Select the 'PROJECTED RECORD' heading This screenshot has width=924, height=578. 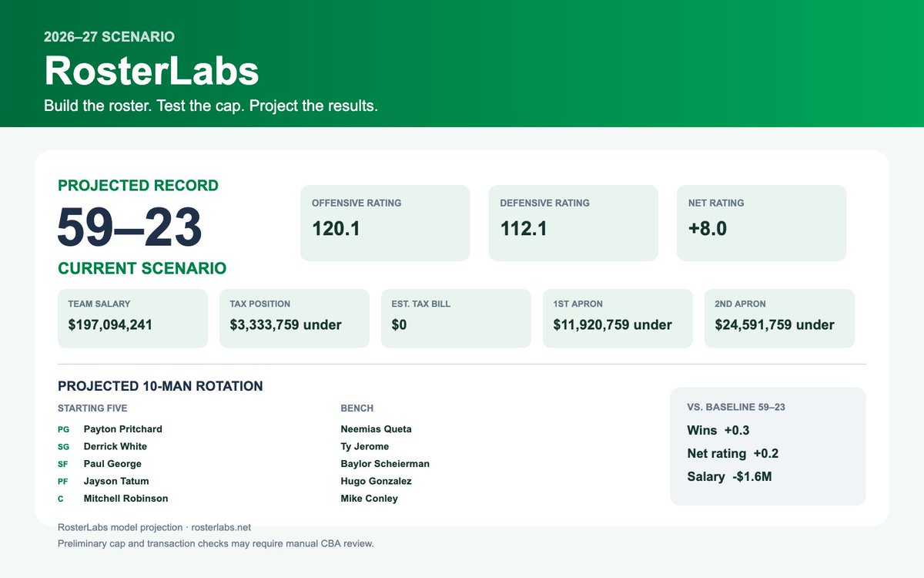click(x=138, y=186)
